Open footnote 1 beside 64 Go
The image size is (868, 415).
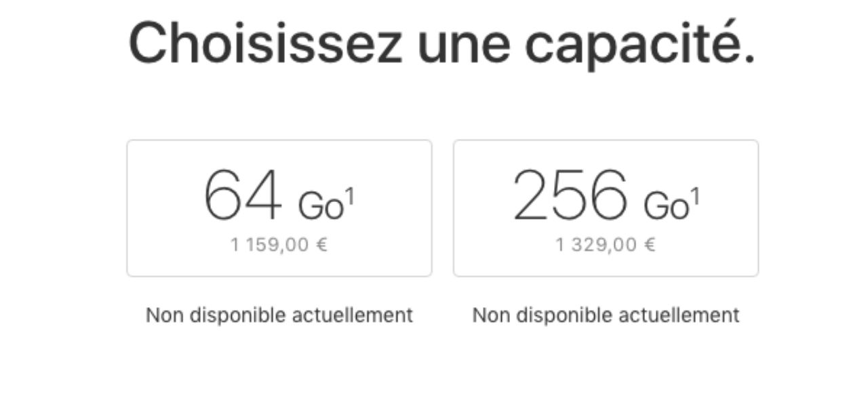point(350,195)
